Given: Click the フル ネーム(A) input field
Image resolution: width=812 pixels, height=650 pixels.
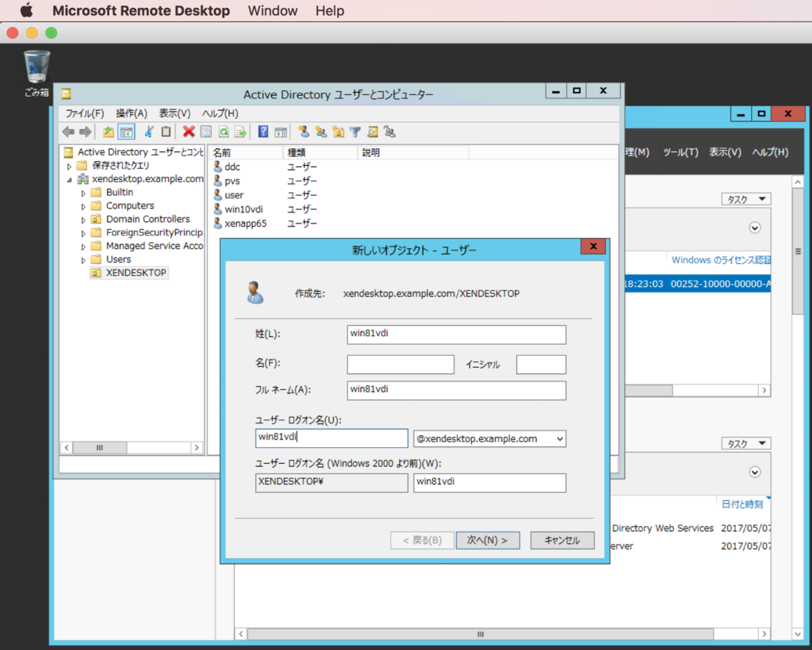Looking at the screenshot, I should click(x=456, y=390).
